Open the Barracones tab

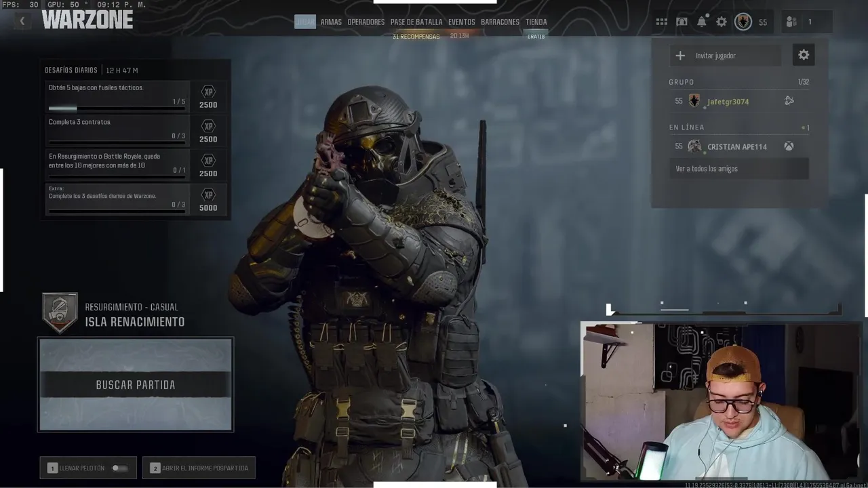[x=500, y=22]
